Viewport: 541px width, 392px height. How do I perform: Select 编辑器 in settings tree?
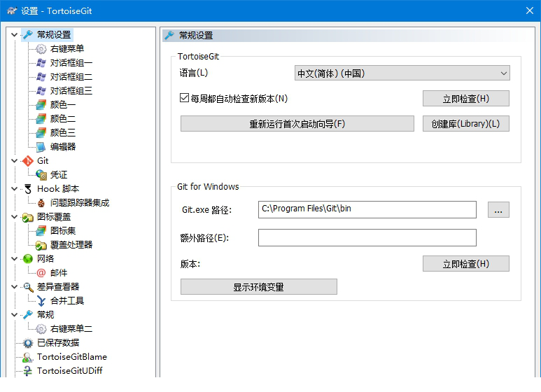(63, 147)
